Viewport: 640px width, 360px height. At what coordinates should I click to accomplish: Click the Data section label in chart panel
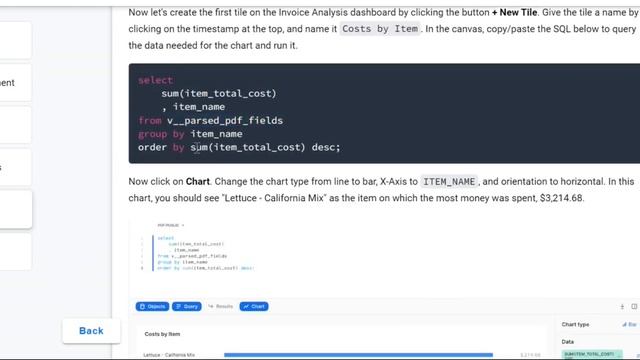click(568, 342)
